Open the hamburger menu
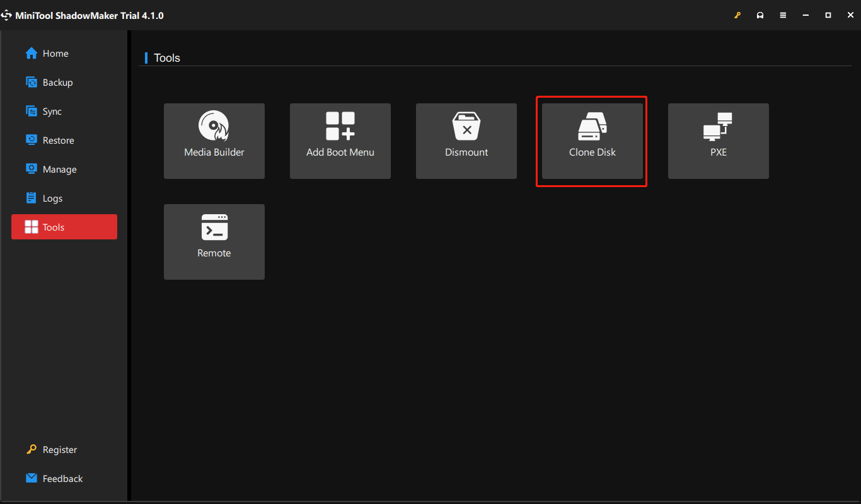The width and height of the screenshot is (861, 504). click(x=783, y=14)
